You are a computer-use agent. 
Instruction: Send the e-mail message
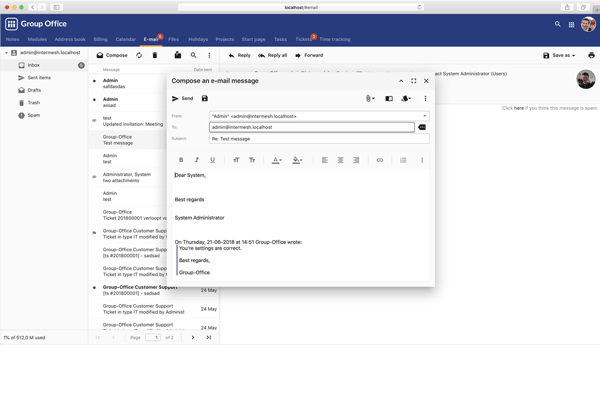click(183, 99)
